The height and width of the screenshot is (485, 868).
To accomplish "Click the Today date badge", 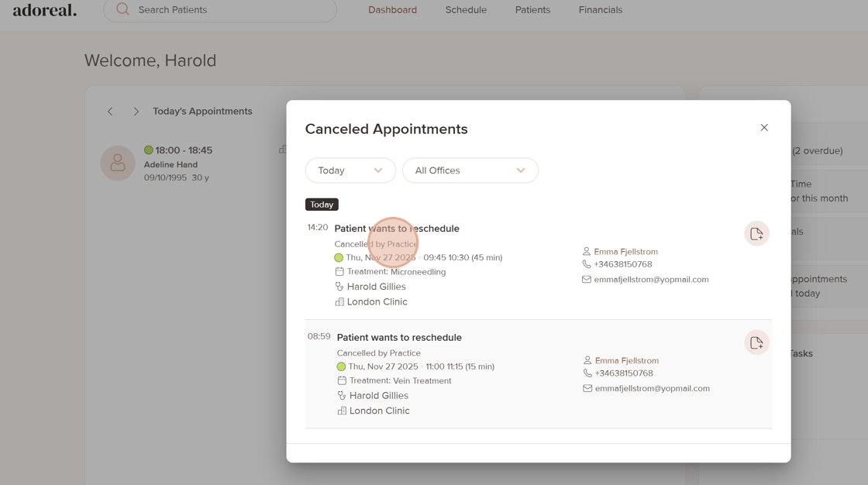I will click(322, 205).
